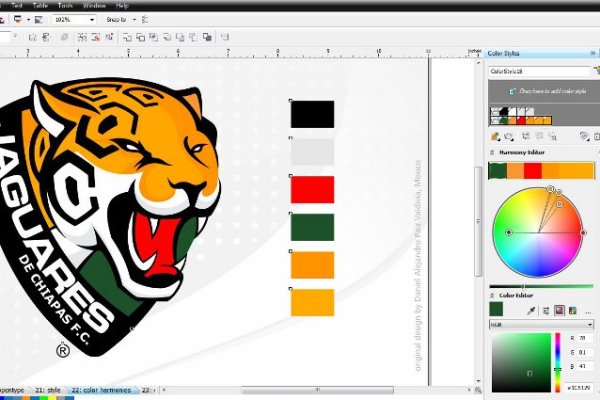
Task: Select the black rectangle on canvas
Action: (x=312, y=114)
